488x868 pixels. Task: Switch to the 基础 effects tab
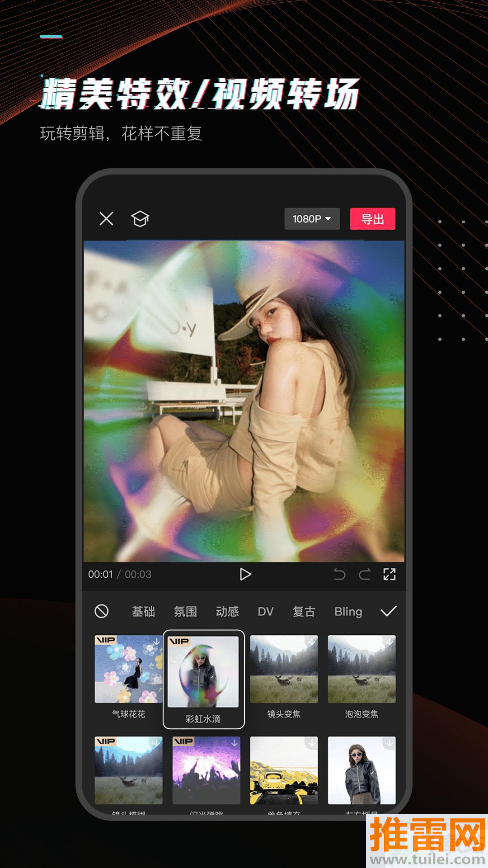(143, 612)
